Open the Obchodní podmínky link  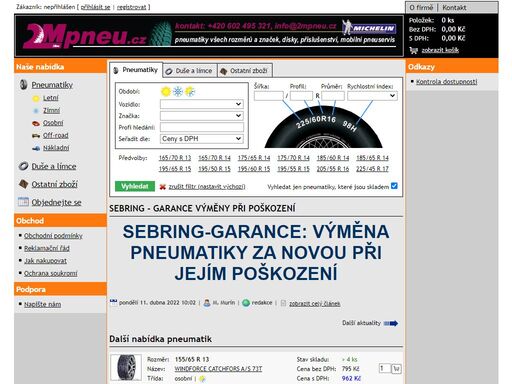pos(53,236)
